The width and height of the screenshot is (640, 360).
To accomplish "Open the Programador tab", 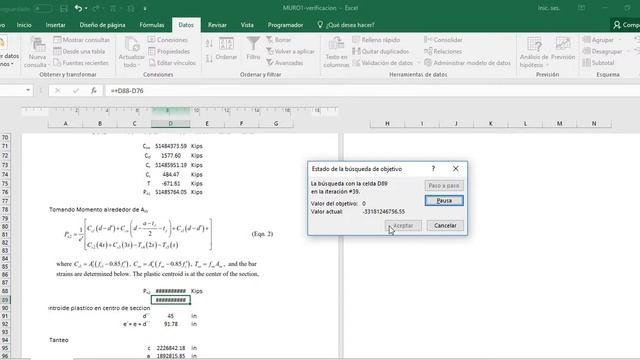I will click(285, 25).
